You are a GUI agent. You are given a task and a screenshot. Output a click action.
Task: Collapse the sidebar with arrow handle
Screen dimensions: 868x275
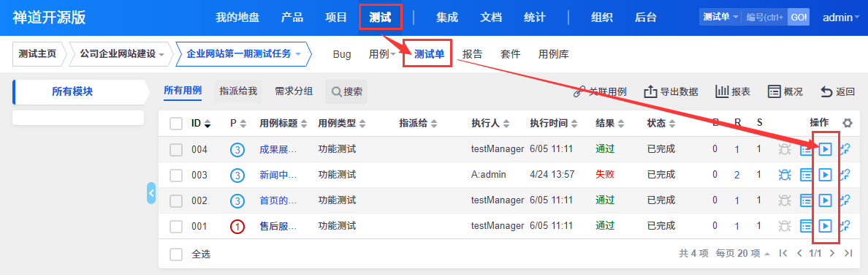151,193
